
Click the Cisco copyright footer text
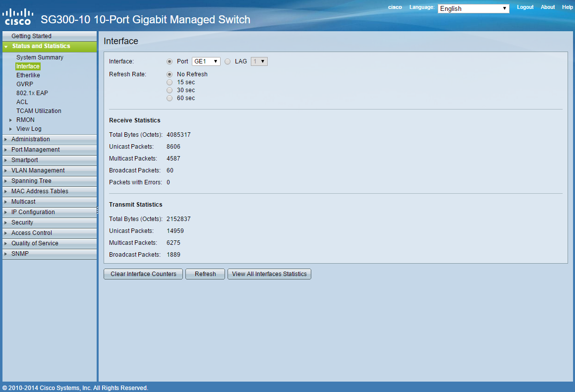click(75, 388)
